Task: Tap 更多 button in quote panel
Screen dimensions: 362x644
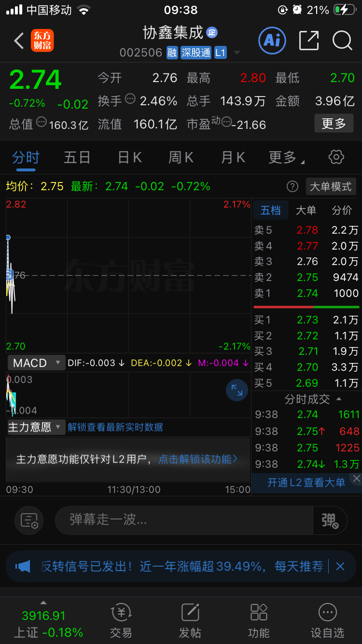Action: coord(334,124)
